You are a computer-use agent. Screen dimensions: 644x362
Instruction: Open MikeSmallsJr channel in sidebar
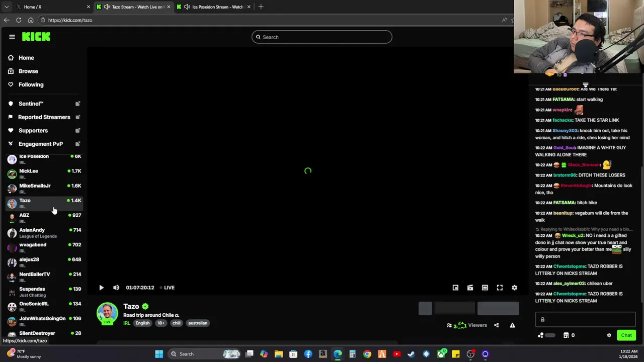click(x=44, y=189)
